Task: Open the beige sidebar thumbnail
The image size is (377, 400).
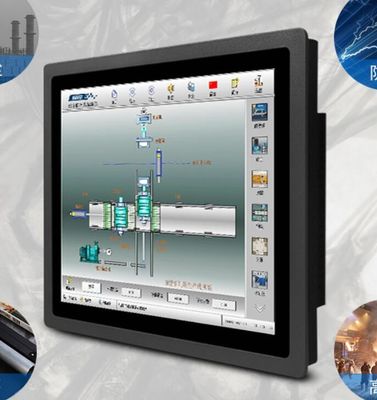Action: tap(260, 246)
